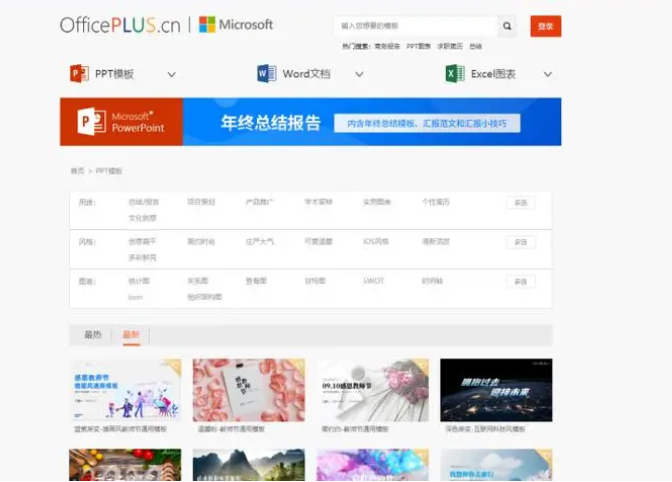Filter by Icon chart type
The width and height of the screenshot is (672, 482).
coord(135,297)
